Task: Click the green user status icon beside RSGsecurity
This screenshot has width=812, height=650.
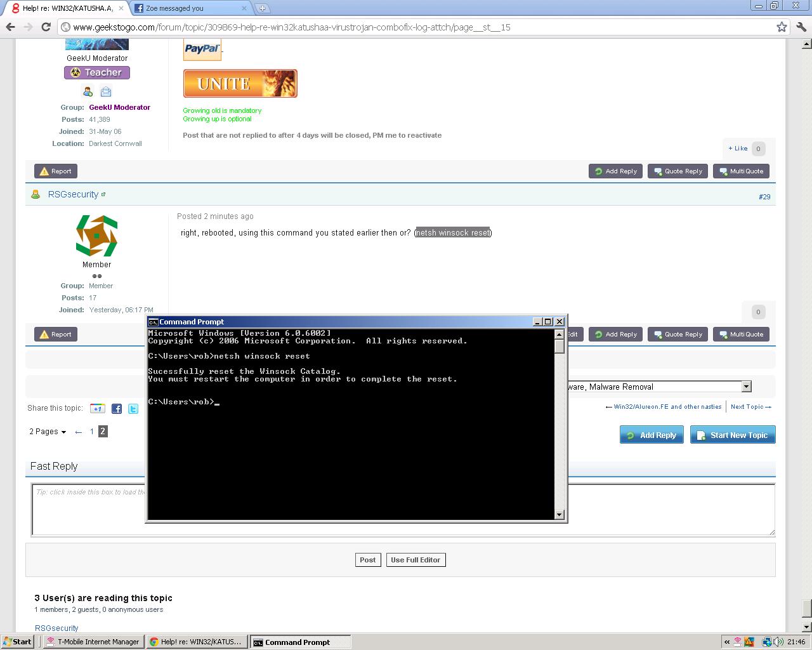Action: [x=36, y=194]
